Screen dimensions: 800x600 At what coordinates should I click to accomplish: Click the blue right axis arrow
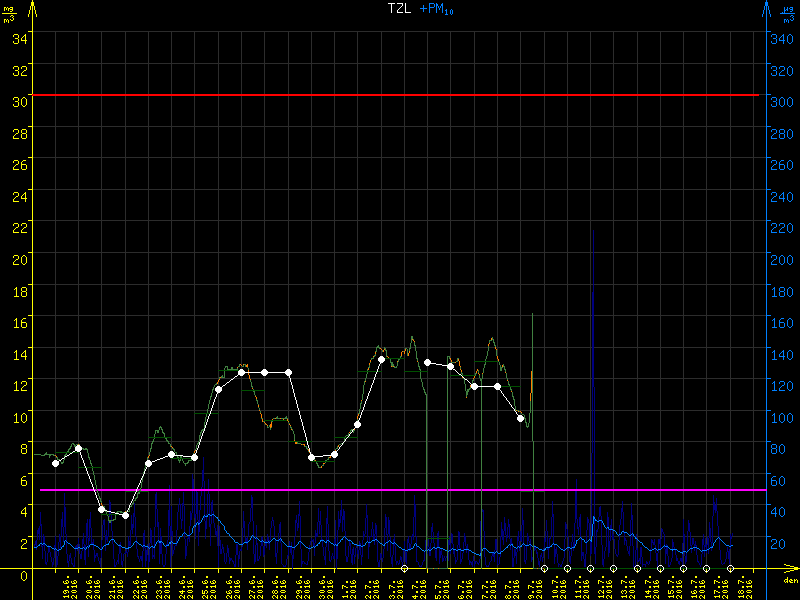[x=766, y=9]
